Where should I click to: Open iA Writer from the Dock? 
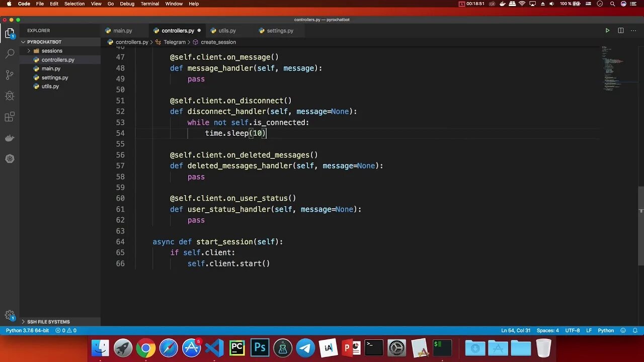[x=329, y=348]
